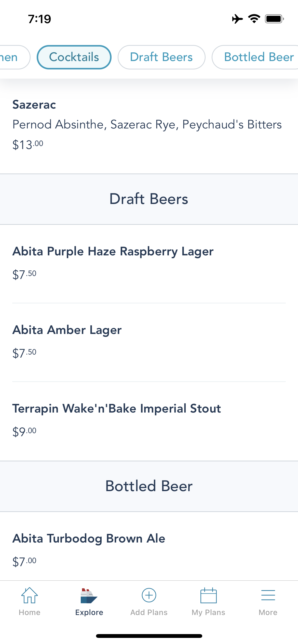Jump to the Bottled Beer category chip

tap(255, 57)
